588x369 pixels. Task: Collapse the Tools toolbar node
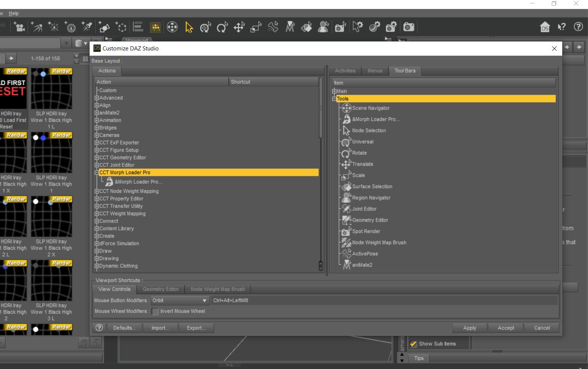point(334,99)
